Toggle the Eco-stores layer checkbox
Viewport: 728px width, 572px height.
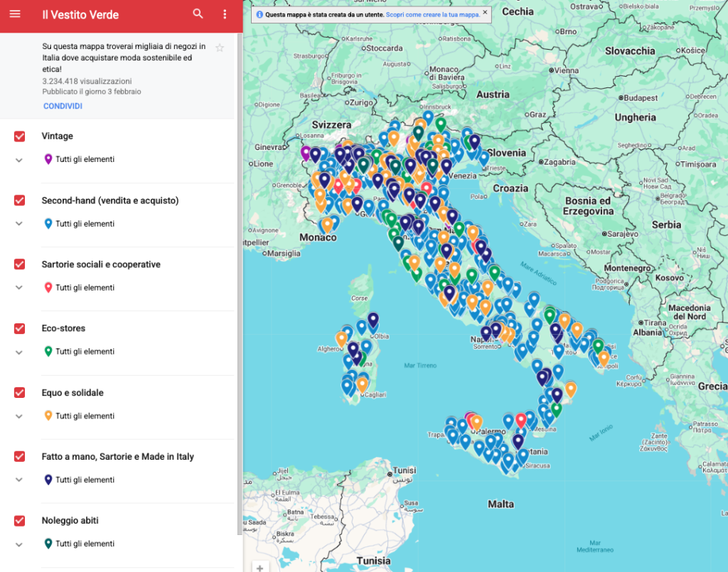(20, 328)
